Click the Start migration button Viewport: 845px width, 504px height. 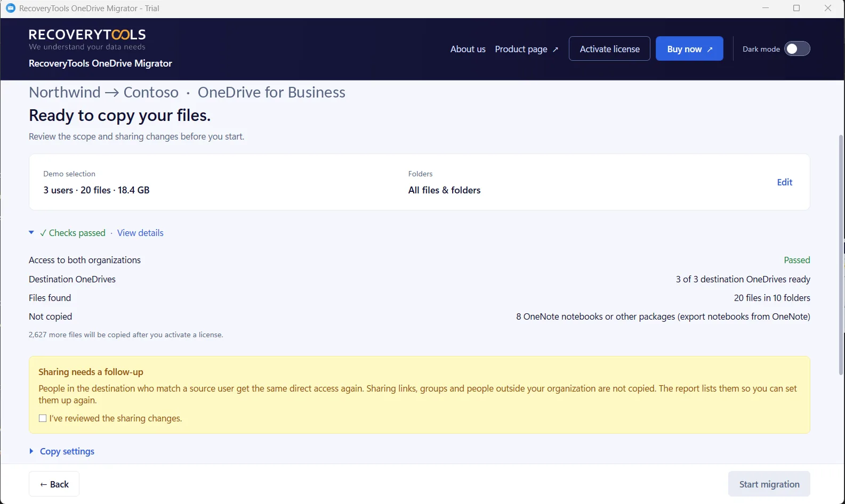(769, 484)
